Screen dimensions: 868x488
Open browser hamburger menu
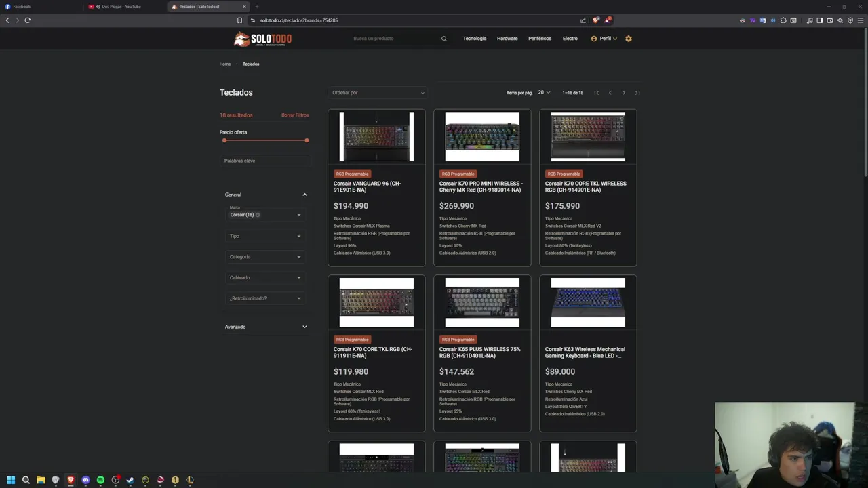861,20
